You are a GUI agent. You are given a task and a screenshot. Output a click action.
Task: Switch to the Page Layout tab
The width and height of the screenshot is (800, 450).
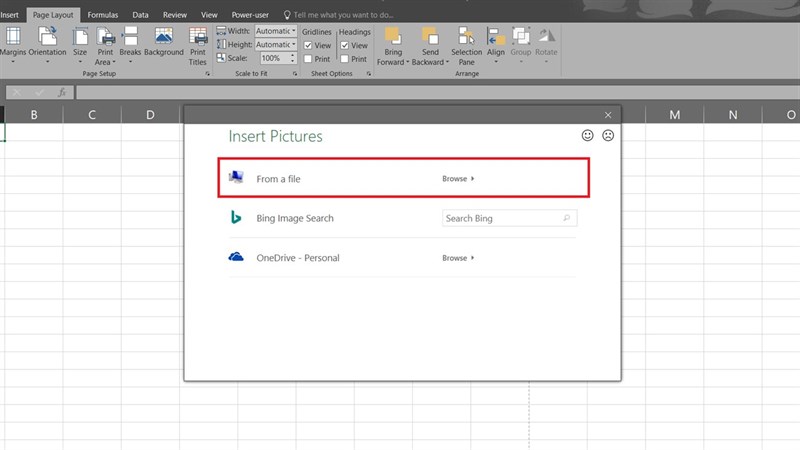(53, 15)
